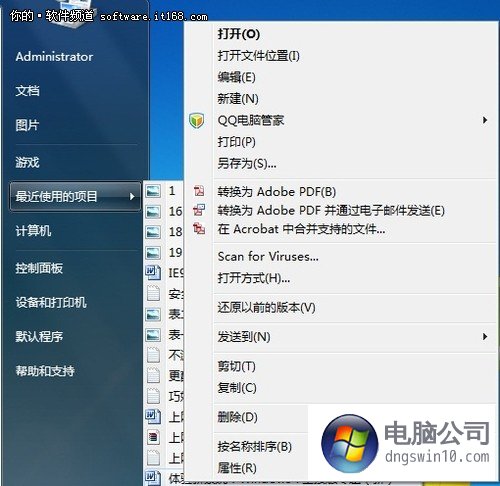Click the Word document icon beside IE9
Image resolution: width=500 pixels, height=486 pixels.
tap(153, 273)
